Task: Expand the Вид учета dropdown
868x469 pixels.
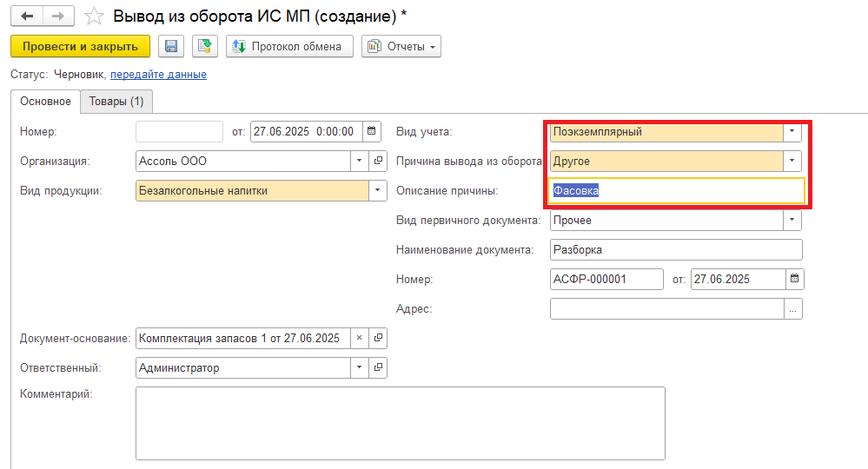Action: click(x=791, y=132)
